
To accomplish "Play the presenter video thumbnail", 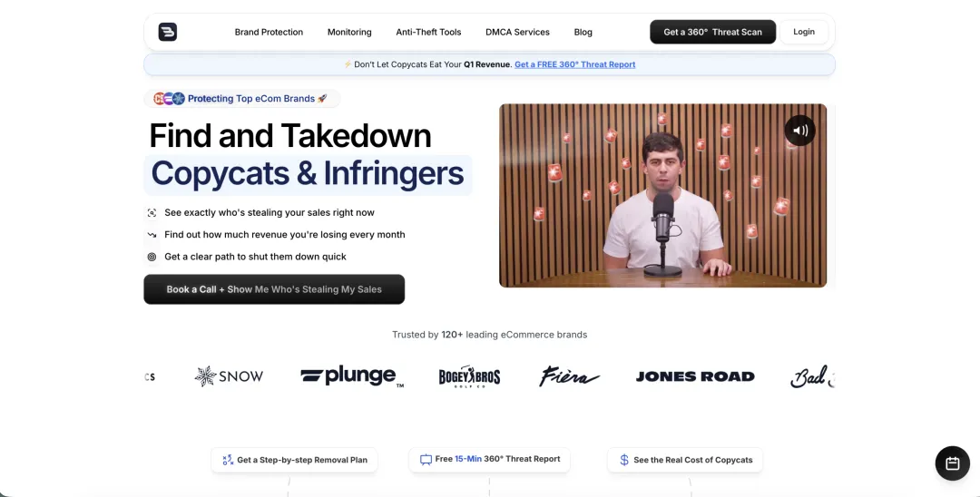I will tap(662, 195).
